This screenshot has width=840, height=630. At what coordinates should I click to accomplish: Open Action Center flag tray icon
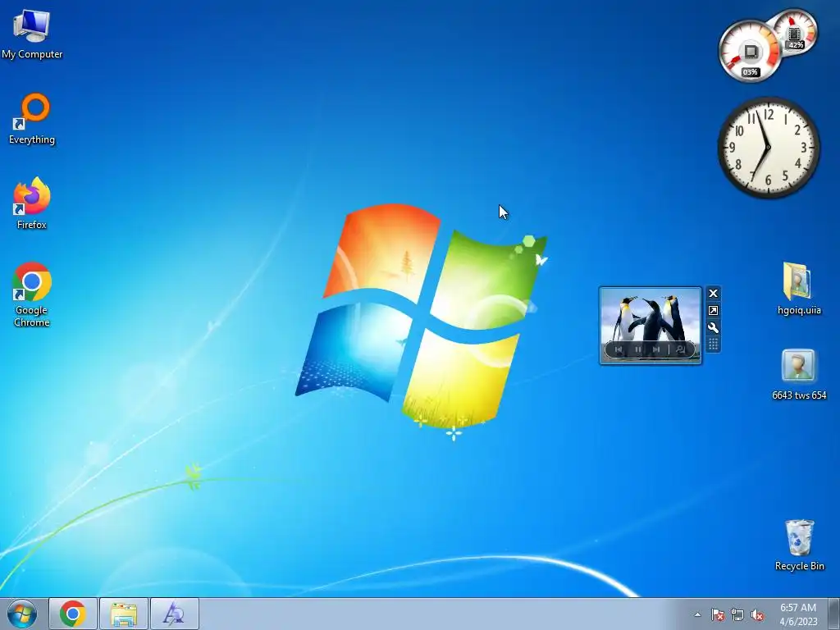717,614
